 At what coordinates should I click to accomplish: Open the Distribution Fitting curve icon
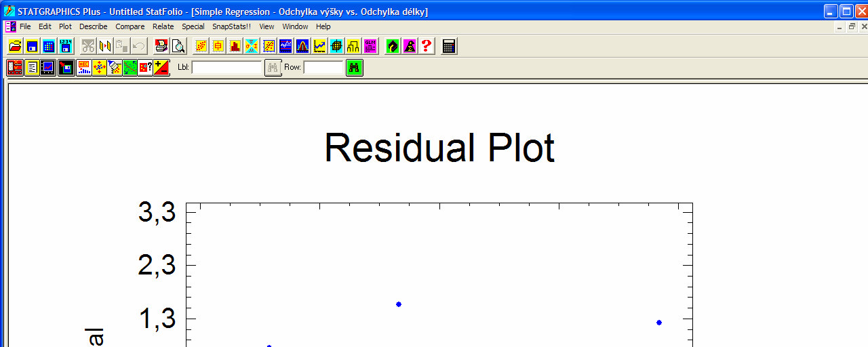point(302,46)
